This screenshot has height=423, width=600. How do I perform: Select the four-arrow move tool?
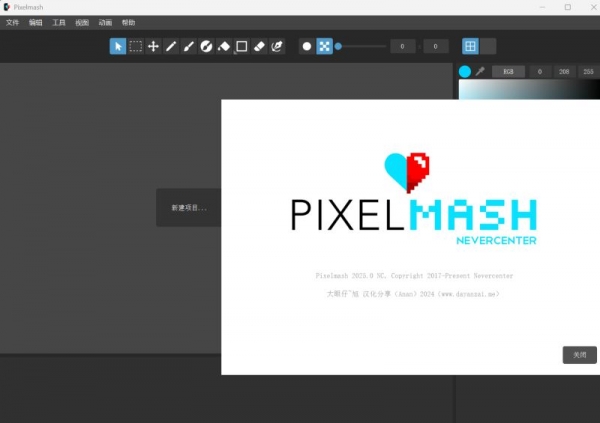pyautogui.click(x=153, y=46)
